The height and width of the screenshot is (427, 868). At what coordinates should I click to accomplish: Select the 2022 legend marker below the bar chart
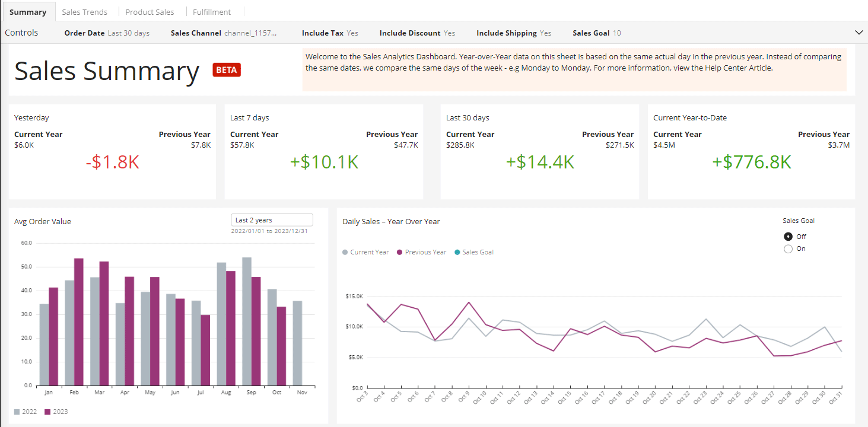point(18,410)
